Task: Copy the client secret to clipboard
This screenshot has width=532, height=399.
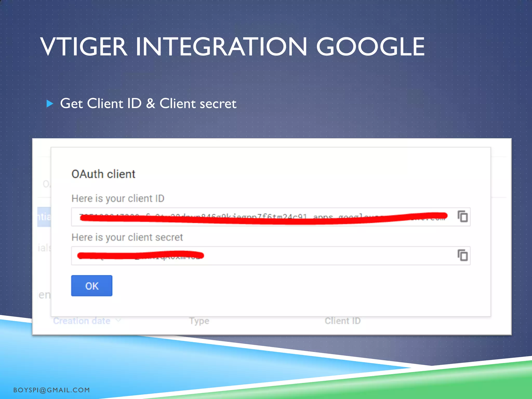Action: coord(463,255)
